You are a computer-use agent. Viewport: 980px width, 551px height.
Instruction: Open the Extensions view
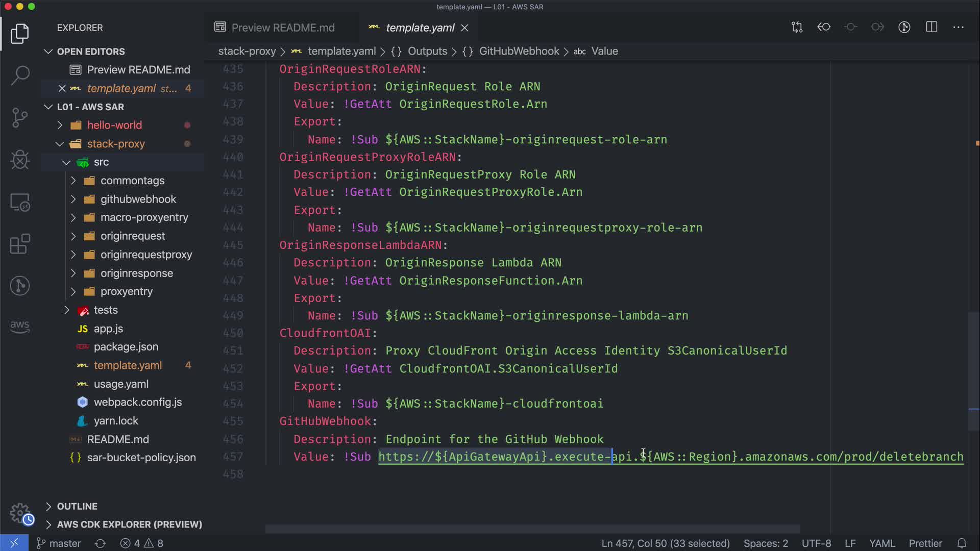click(x=20, y=244)
